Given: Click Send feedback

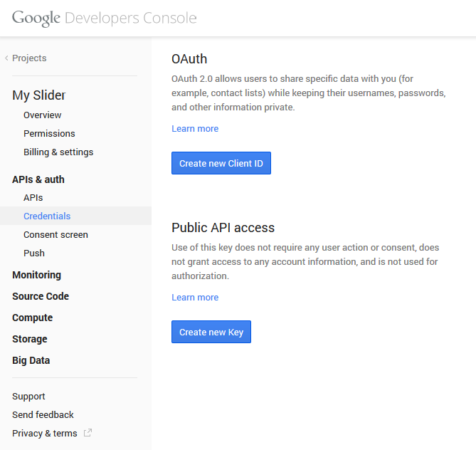Looking at the screenshot, I should click(43, 414).
